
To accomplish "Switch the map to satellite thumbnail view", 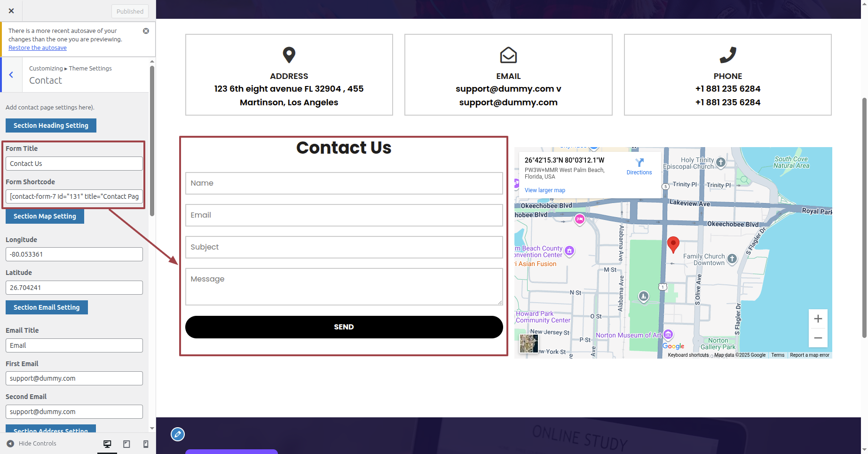I will pos(529,344).
